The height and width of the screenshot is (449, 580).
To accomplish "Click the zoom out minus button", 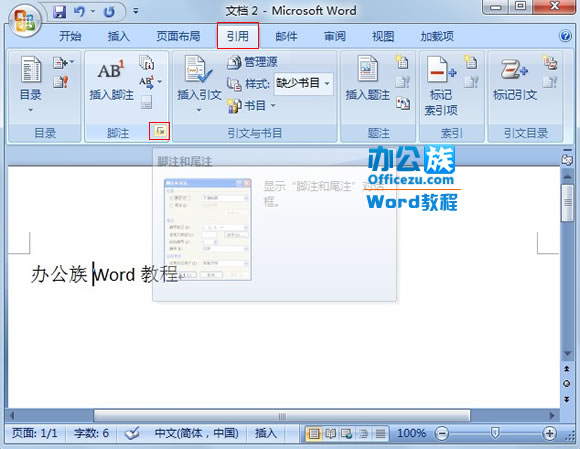I will pos(441,433).
